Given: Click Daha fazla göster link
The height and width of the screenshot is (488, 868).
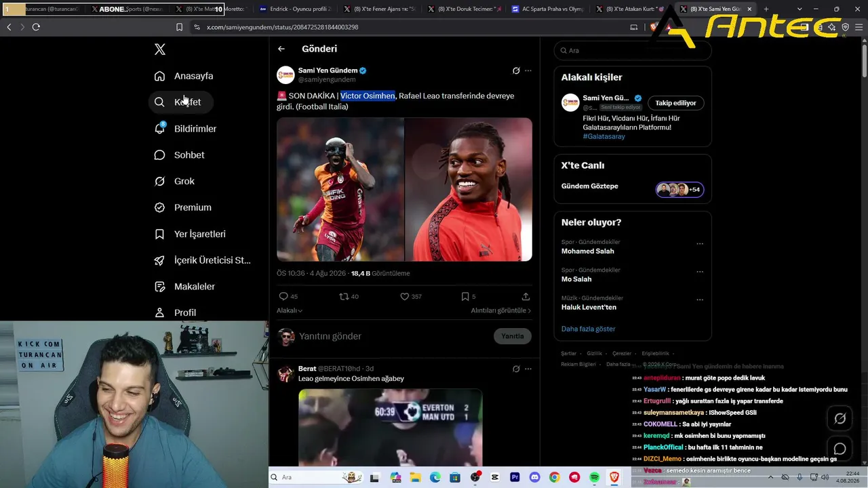Looking at the screenshot, I should (589, 329).
